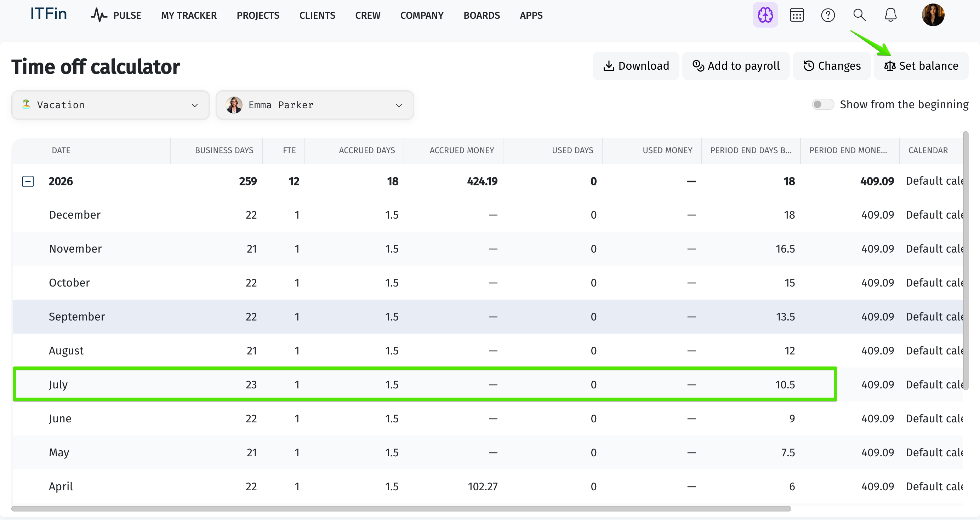Click the Set balance button

921,66
